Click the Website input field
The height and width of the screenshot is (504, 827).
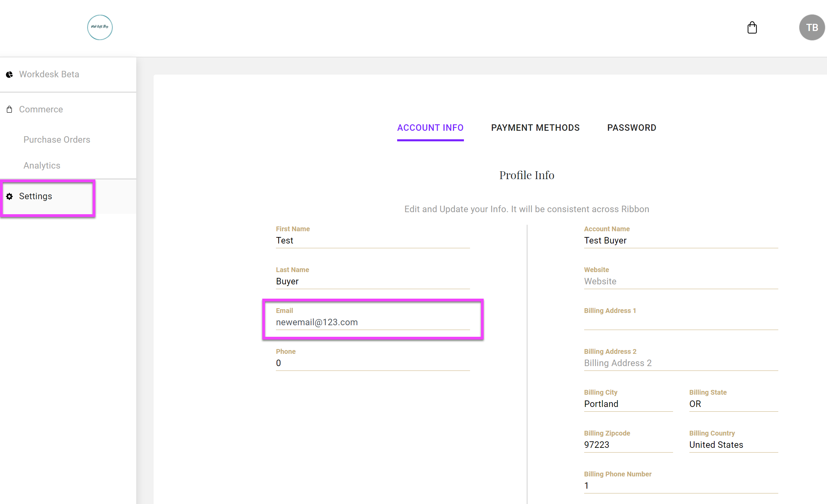pyautogui.click(x=681, y=281)
